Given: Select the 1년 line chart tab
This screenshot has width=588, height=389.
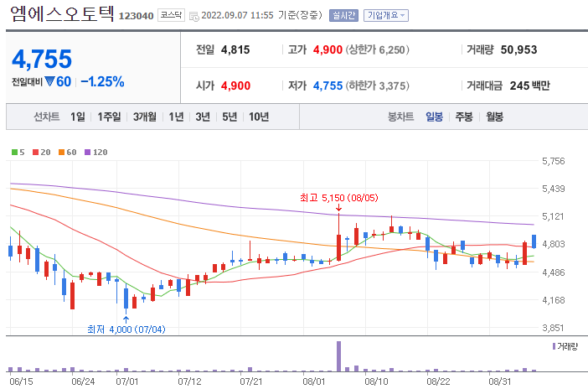Looking at the screenshot, I should click(176, 117).
